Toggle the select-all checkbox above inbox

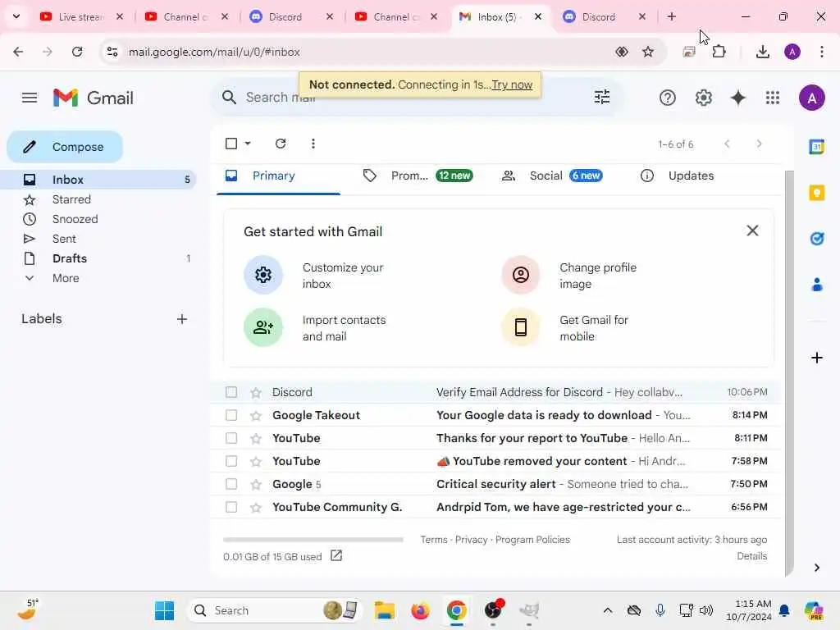point(231,143)
